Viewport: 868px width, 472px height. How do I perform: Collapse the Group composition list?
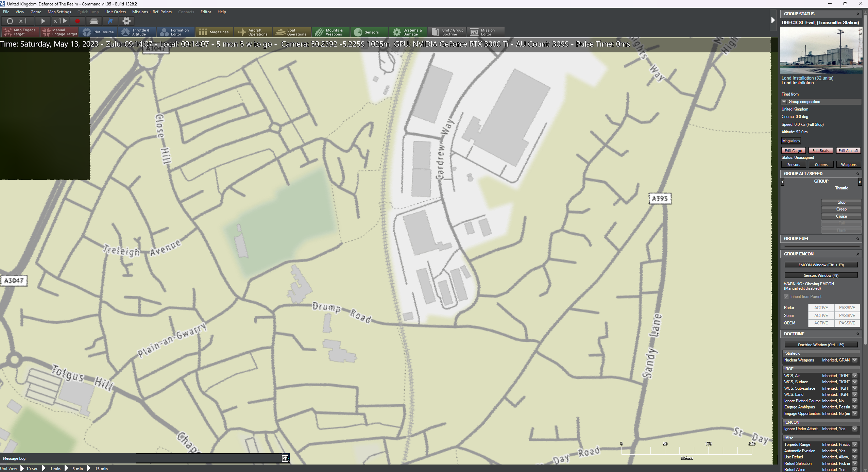click(784, 102)
